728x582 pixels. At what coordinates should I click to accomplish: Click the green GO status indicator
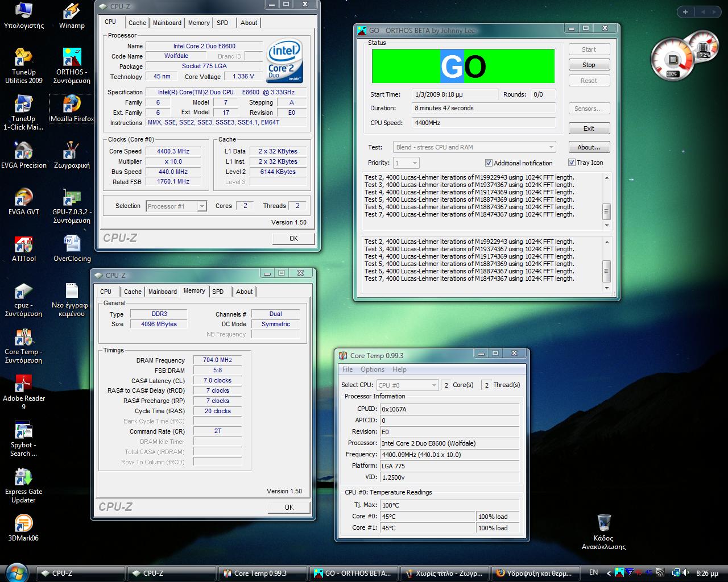coord(463,66)
